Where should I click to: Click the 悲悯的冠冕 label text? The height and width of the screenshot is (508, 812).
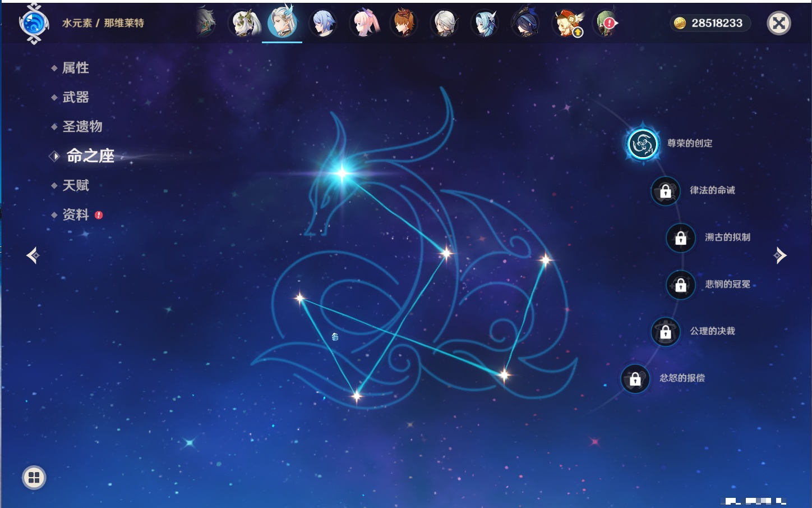[x=727, y=284]
